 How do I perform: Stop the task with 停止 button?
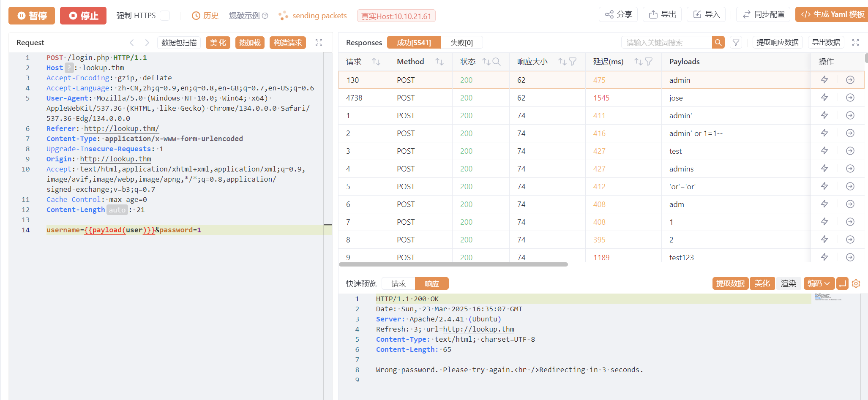coord(83,16)
